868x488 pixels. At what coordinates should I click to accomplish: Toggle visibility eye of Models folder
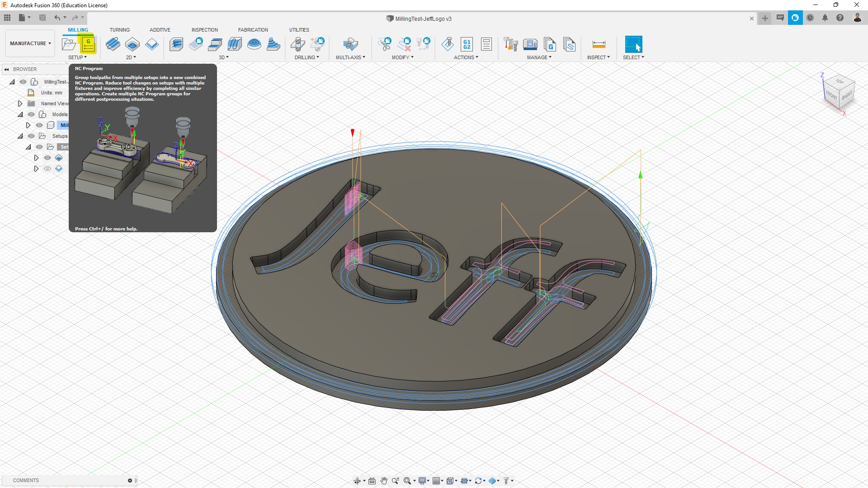point(31,114)
